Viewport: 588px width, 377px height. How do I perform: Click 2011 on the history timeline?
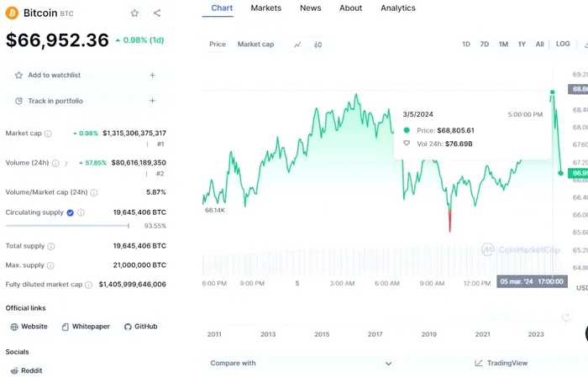[214, 334]
